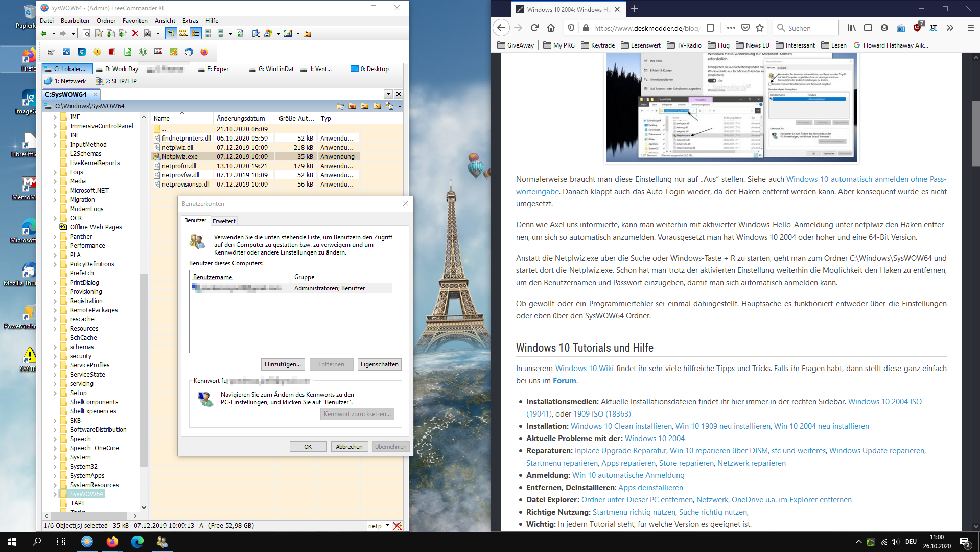This screenshot has width=980, height=552.
Task: Expand the Speech_OneCore folder node
Action: click(x=55, y=448)
